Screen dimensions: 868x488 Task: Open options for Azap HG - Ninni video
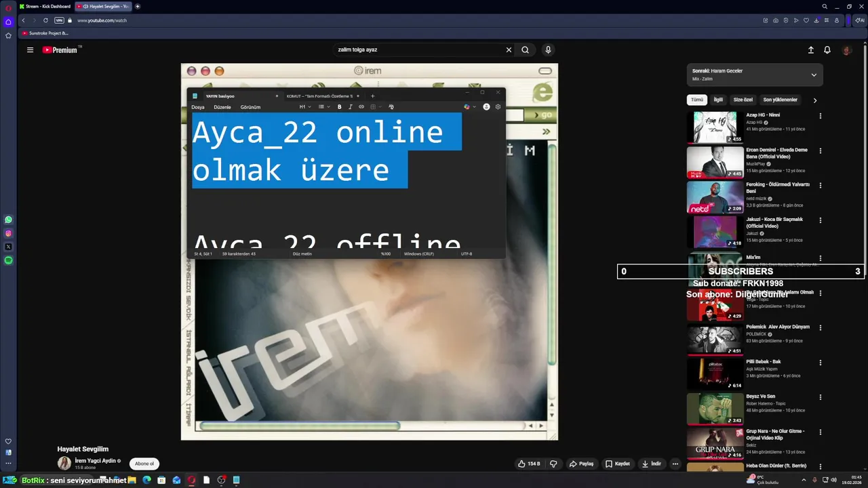tap(820, 116)
